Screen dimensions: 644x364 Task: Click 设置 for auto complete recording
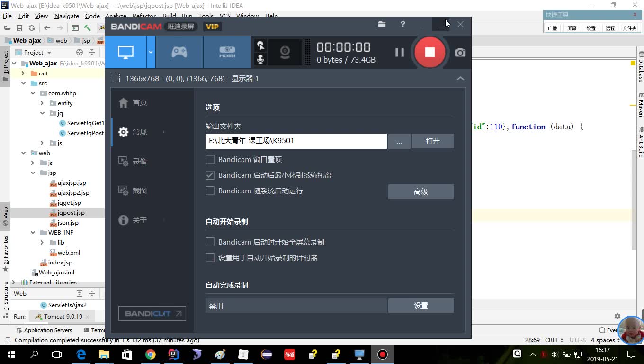[420, 306]
